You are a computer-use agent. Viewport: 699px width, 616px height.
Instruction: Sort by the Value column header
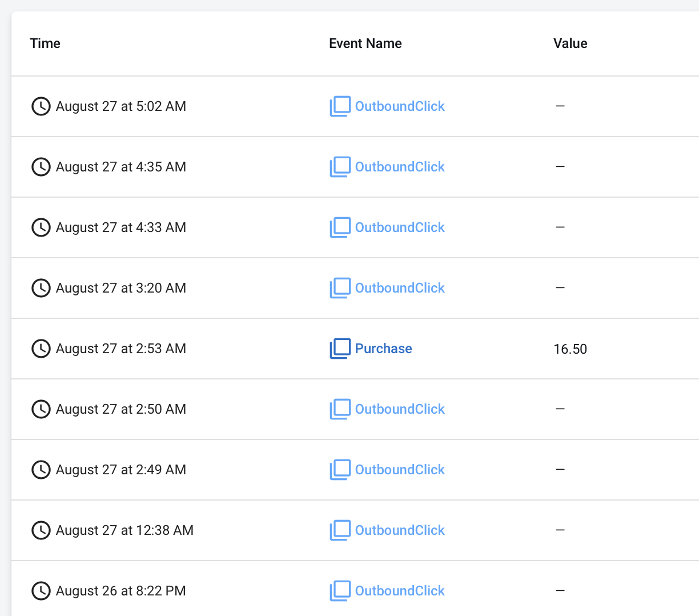coord(570,43)
